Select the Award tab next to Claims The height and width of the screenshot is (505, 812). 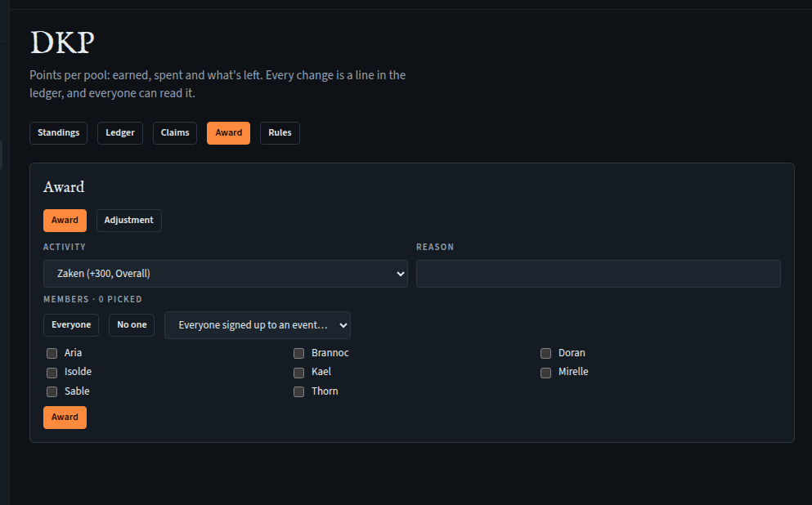click(228, 133)
